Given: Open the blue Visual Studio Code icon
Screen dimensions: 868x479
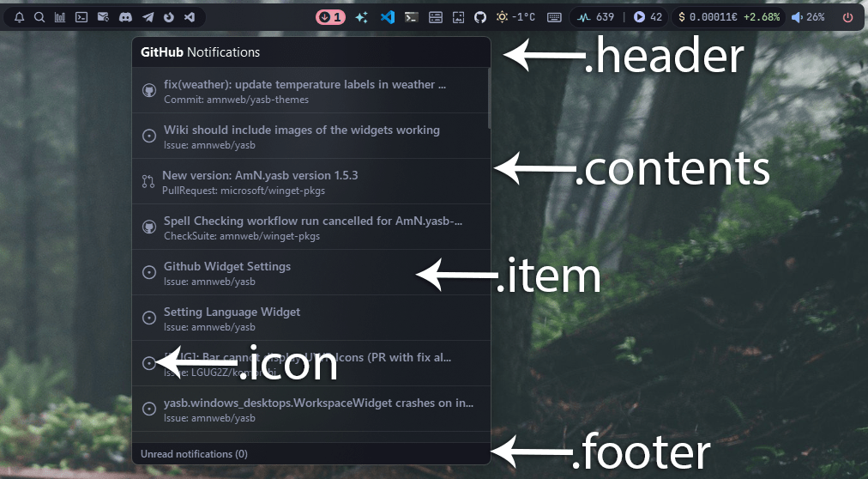Looking at the screenshot, I should 388,17.
